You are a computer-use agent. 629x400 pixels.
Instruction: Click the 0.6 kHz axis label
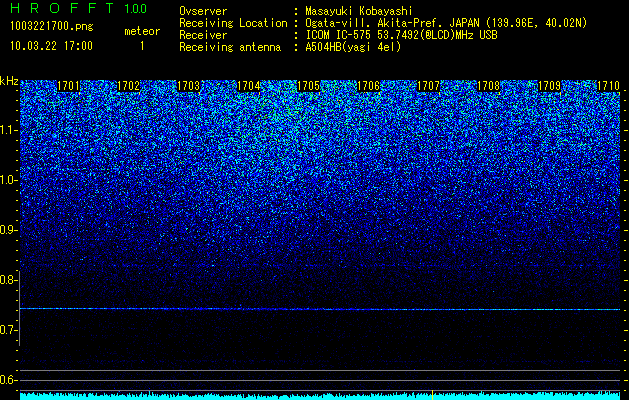coord(7,380)
